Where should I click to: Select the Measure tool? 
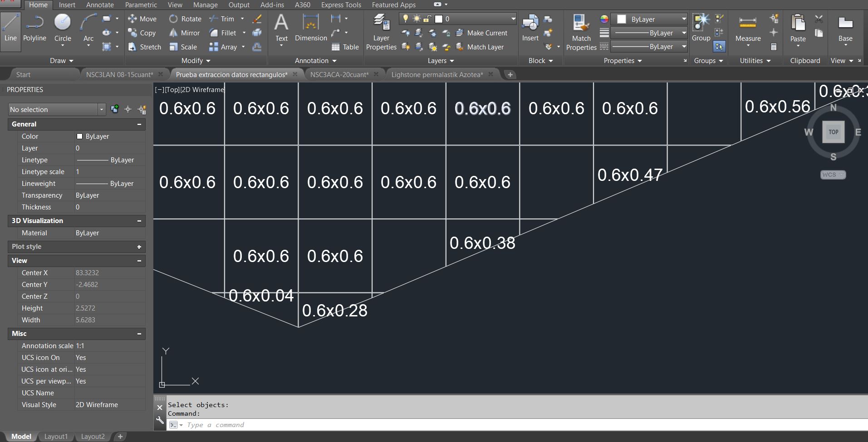[747, 27]
